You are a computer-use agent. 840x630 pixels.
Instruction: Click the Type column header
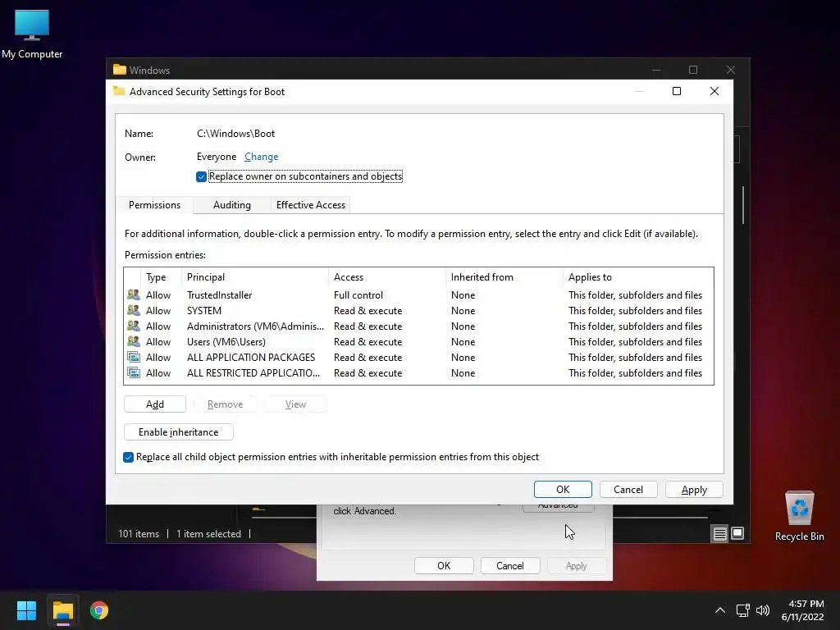161,277
